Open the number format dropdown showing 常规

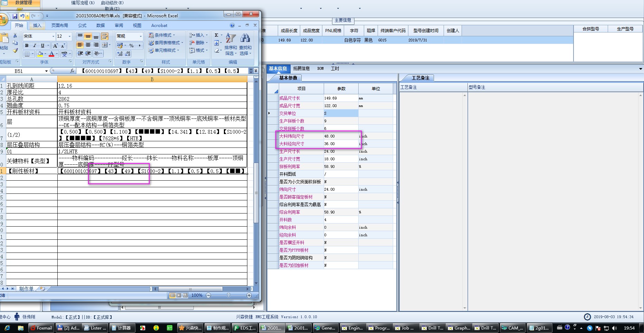tap(141, 36)
